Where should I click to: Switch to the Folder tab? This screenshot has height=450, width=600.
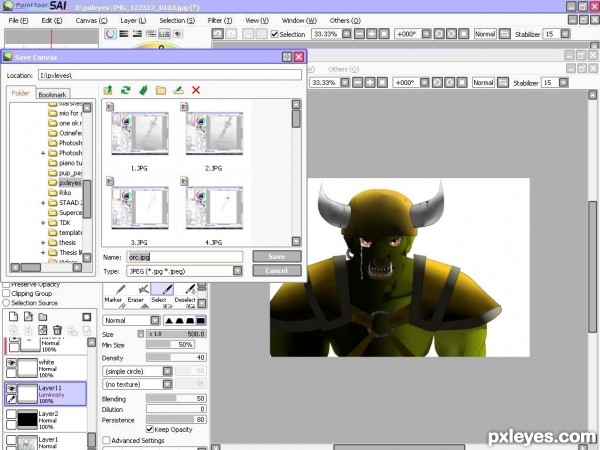click(21, 93)
